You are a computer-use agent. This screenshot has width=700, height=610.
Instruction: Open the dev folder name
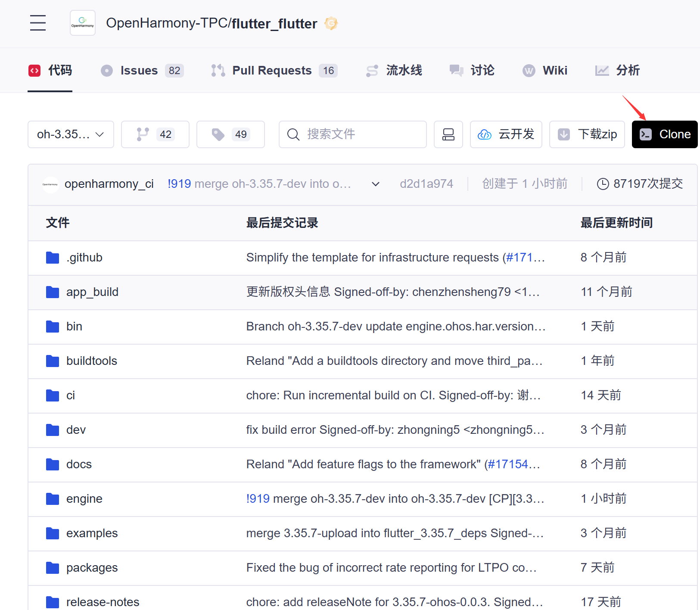(76, 430)
